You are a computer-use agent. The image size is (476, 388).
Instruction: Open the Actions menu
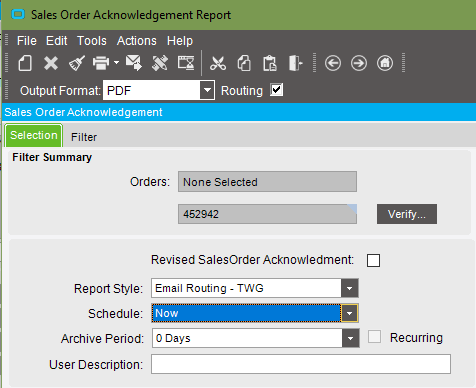(137, 41)
